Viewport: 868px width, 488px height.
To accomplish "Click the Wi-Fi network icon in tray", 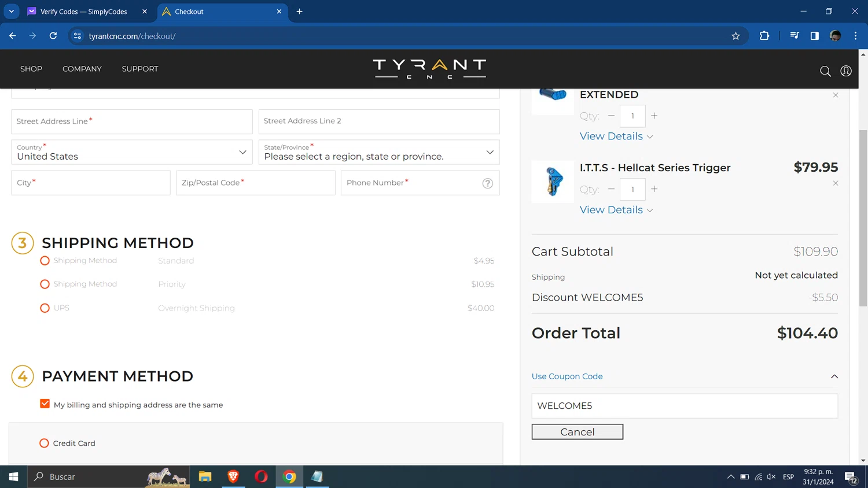I will coord(758,477).
